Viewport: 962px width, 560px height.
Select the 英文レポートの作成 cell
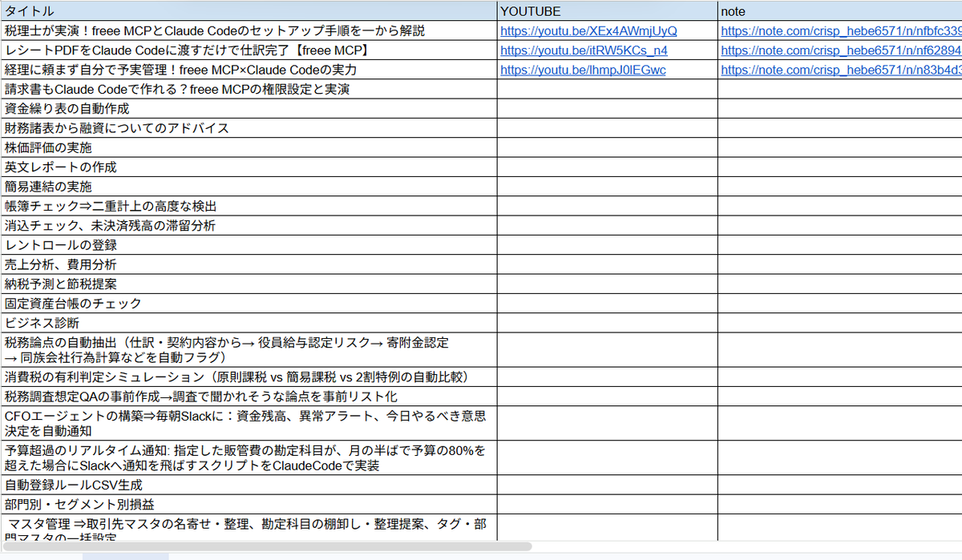click(249, 167)
